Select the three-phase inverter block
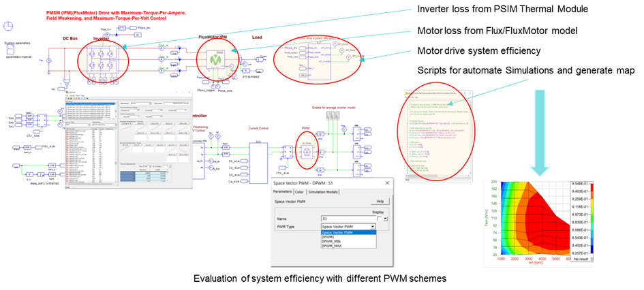 tap(101, 61)
